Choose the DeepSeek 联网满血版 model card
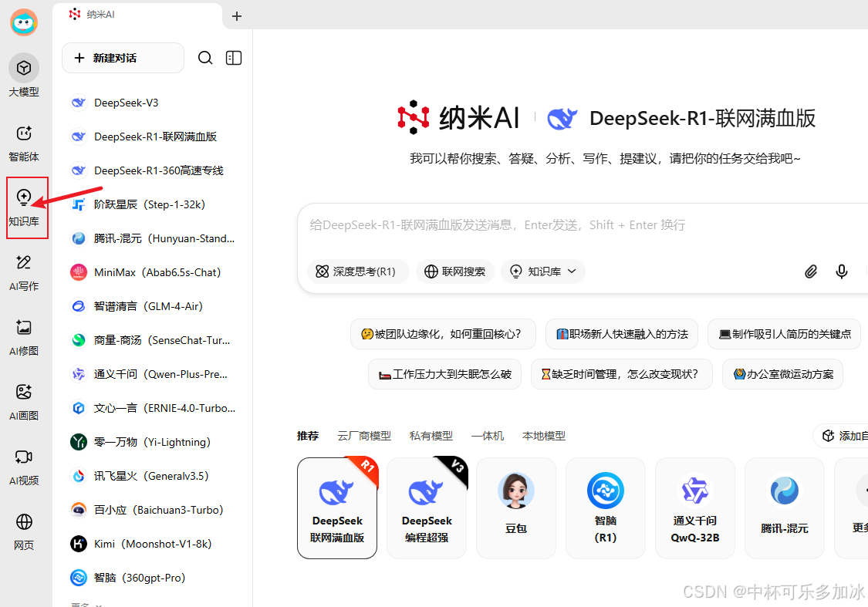Viewport: 868px width, 607px height. pyautogui.click(x=337, y=508)
